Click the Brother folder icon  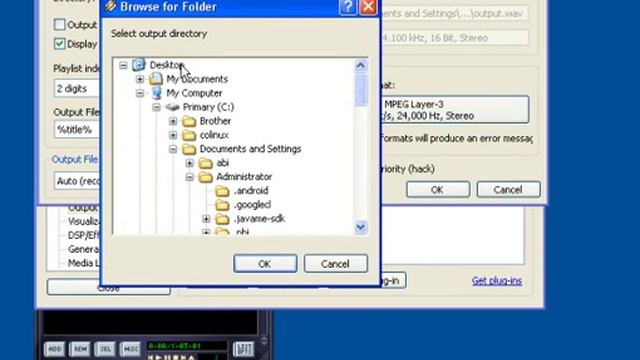(x=189, y=121)
